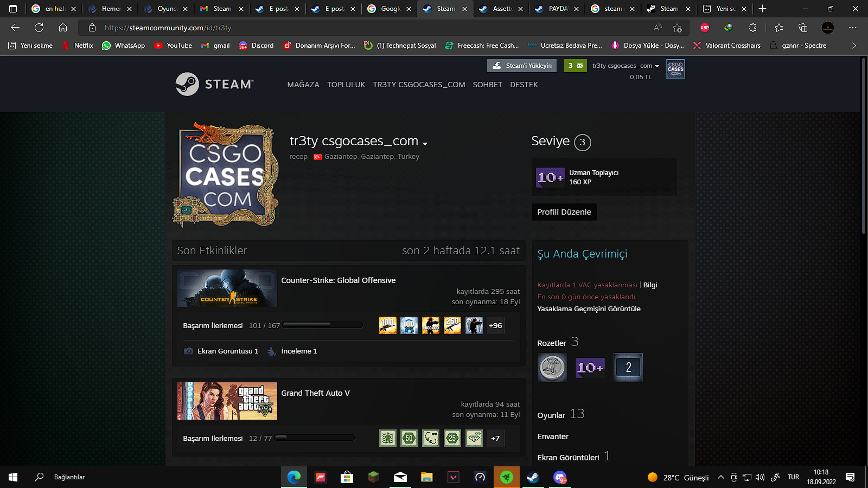Open the browser settings ellipsis menu

pyautogui.click(x=853, y=28)
